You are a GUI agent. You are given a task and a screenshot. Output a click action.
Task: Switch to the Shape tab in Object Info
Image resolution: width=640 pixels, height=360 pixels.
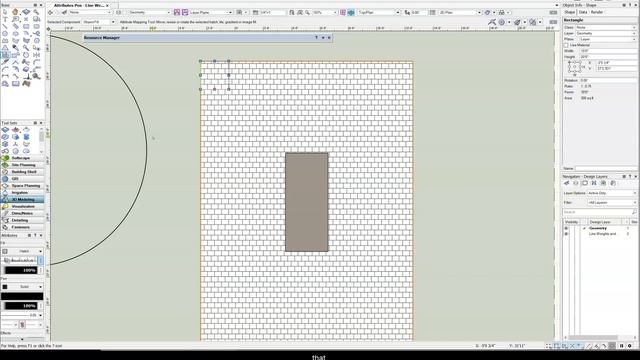tap(570, 13)
